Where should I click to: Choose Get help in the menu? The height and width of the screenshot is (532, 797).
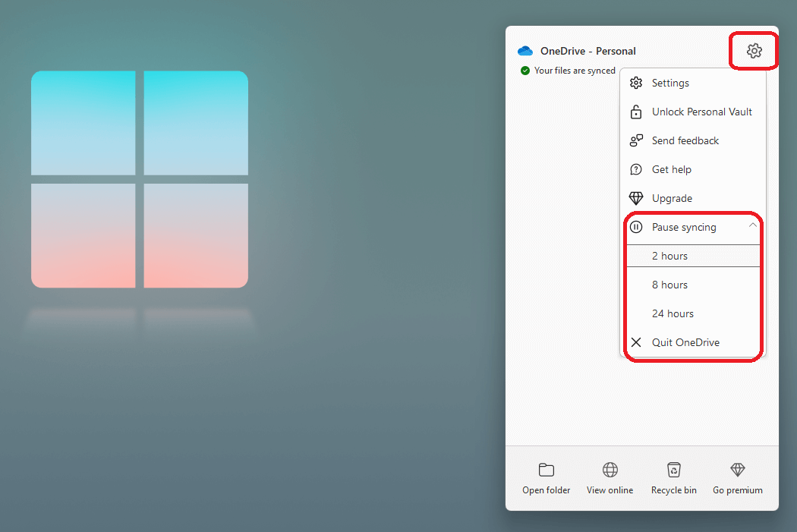tap(671, 169)
